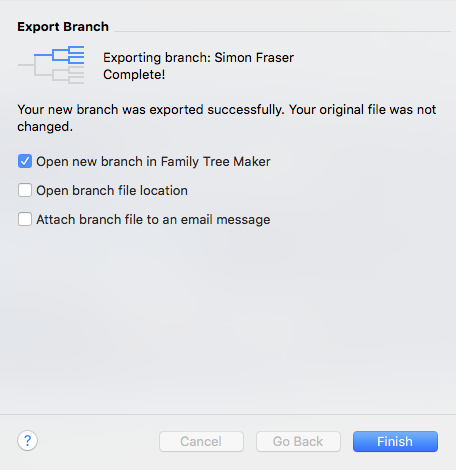The height and width of the screenshot is (470, 456).
Task: Click the blue branch tree diagram icon
Action: coord(51,65)
